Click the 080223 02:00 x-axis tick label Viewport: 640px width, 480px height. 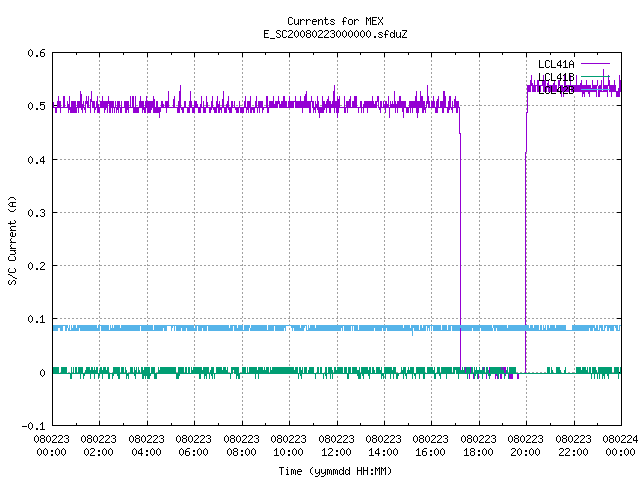[x=98, y=446]
